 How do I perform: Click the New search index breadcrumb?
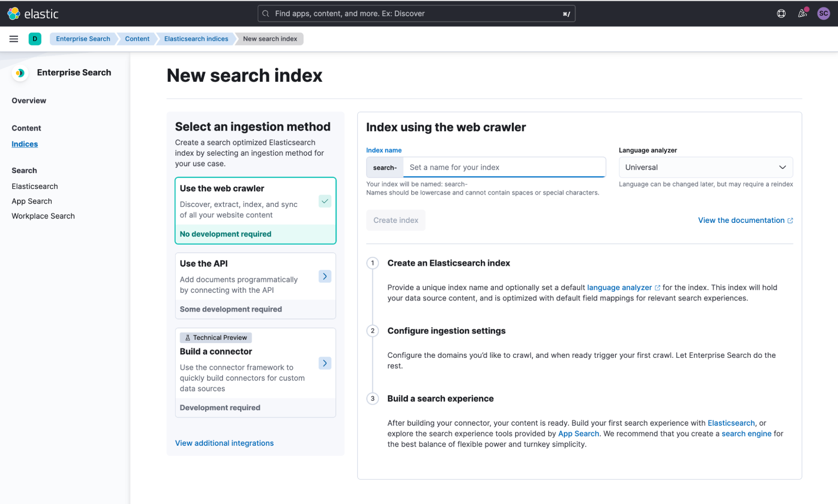pos(270,39)
